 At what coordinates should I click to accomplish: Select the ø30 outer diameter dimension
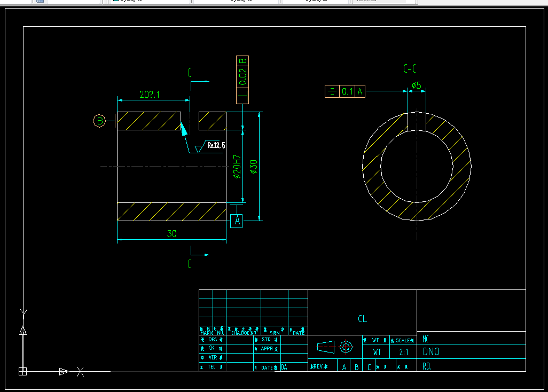(254, 167)
